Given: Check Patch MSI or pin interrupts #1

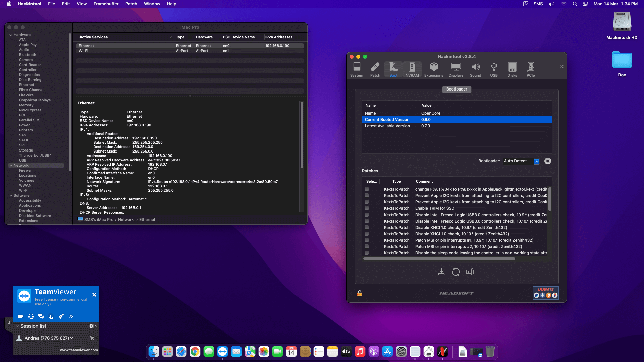Looking at the screenshot, I should [x=367, y=240].
